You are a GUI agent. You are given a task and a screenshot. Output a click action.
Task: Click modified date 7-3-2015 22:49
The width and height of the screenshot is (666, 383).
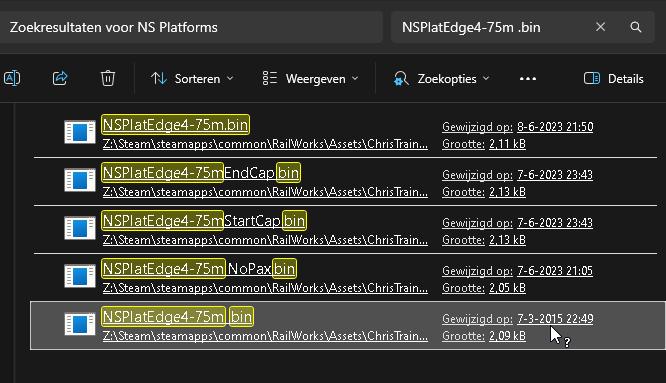tap(555, 318)
